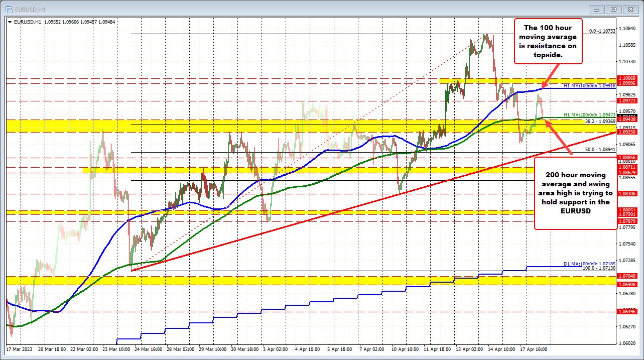
Task: Click the '100 hour moving average is resistance' callout
Action: (548, 41)
